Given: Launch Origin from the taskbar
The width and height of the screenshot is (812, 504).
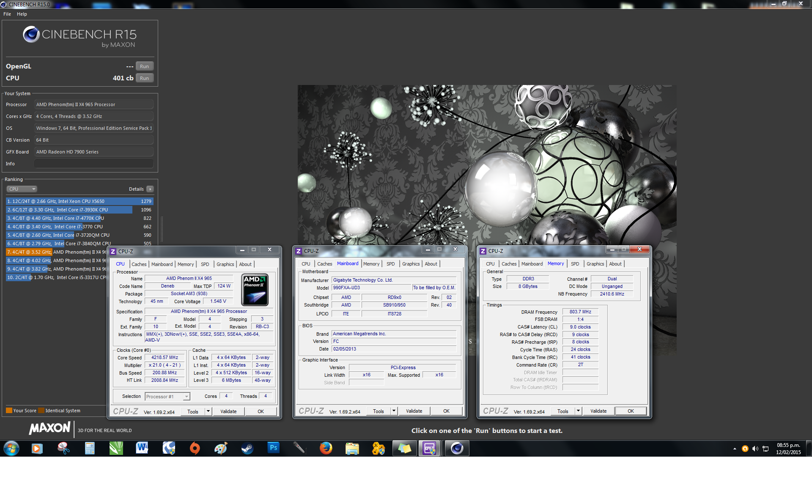Looking at the screenshot, I should (195, 448).
